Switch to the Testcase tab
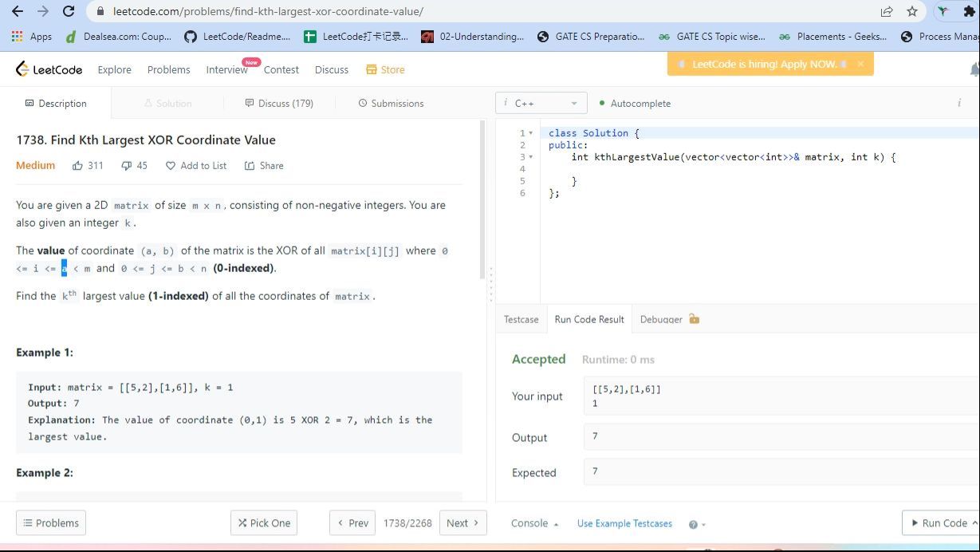The image size is (980, 552). [x=521, y=319]
